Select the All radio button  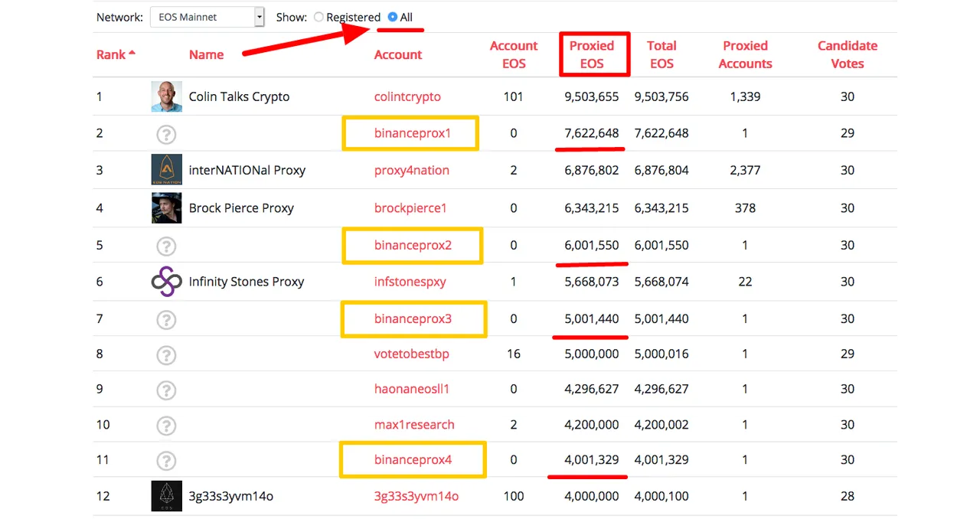tap(393, 17)
